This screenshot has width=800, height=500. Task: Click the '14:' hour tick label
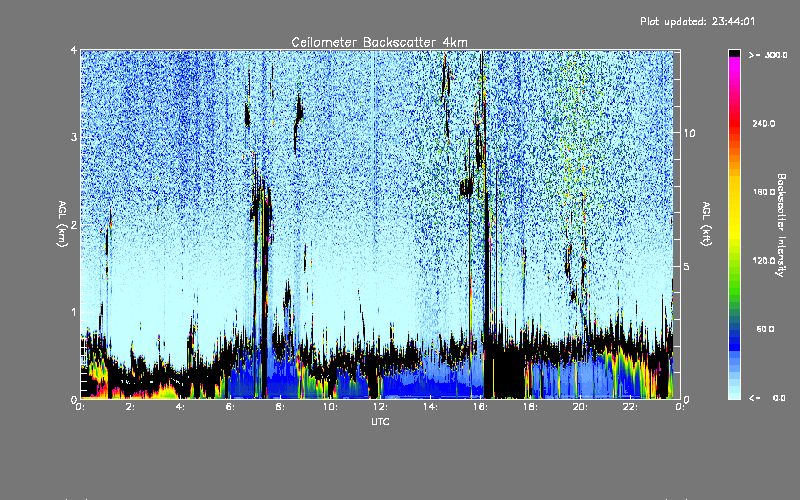tap(430, 407)
